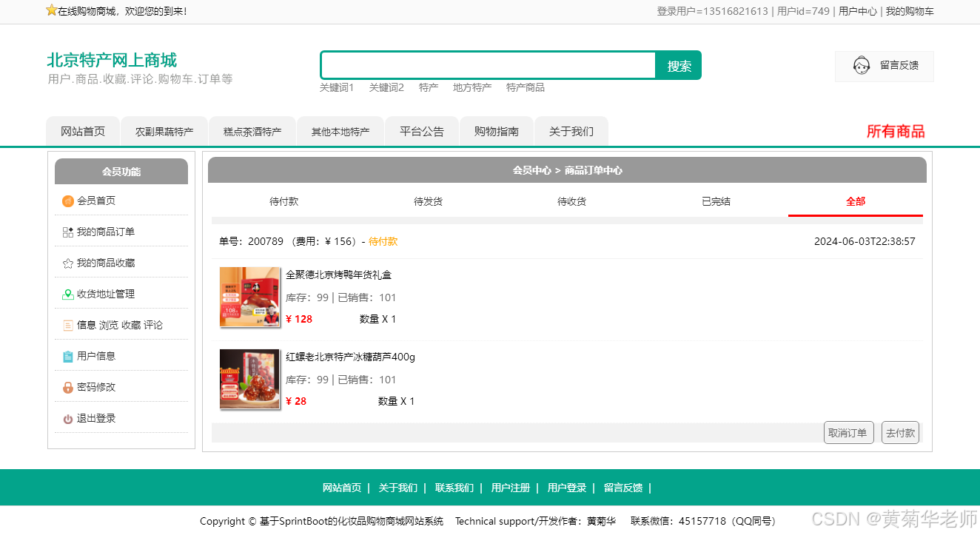Open 我的购物车 in the top bar

point(910,11)
